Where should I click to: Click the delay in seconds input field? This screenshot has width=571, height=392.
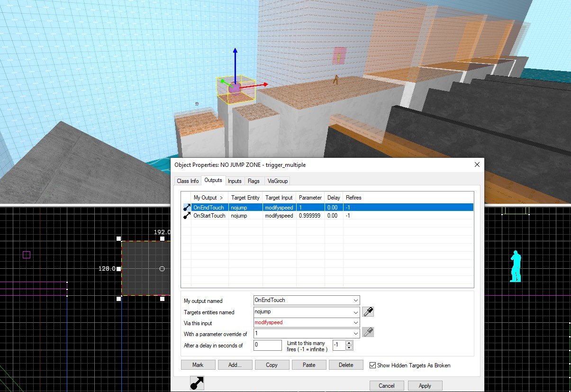tap(268, 345)
